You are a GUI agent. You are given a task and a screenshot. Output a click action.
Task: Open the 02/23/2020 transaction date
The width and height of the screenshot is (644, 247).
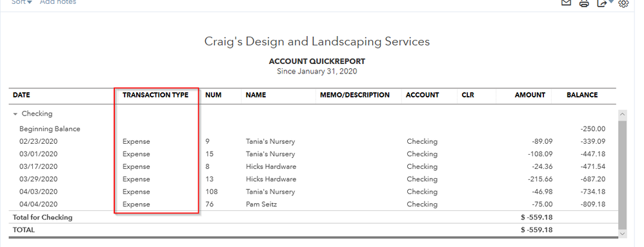[38, 141]
